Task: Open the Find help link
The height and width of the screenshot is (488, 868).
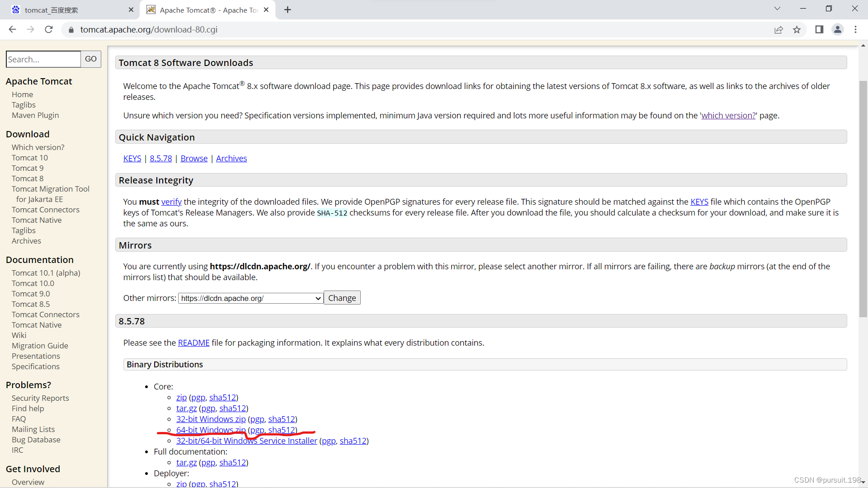Action: click(28, 408)
